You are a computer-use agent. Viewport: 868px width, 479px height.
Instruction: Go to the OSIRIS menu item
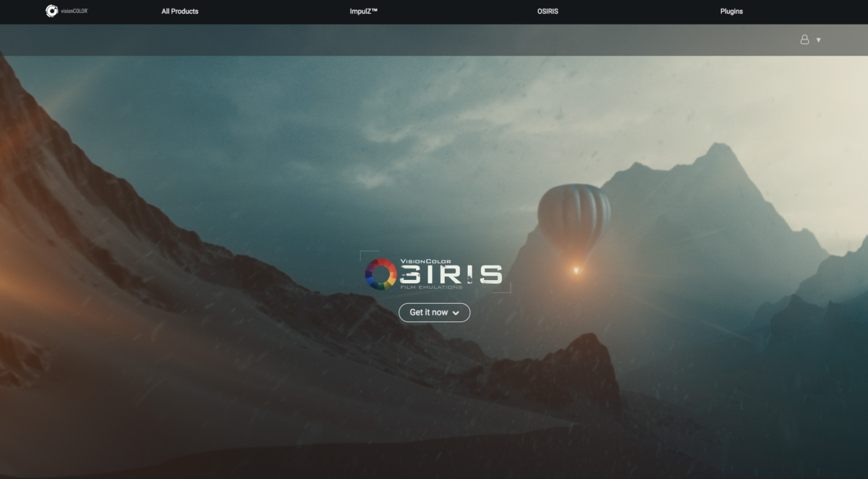click(547, 12)
